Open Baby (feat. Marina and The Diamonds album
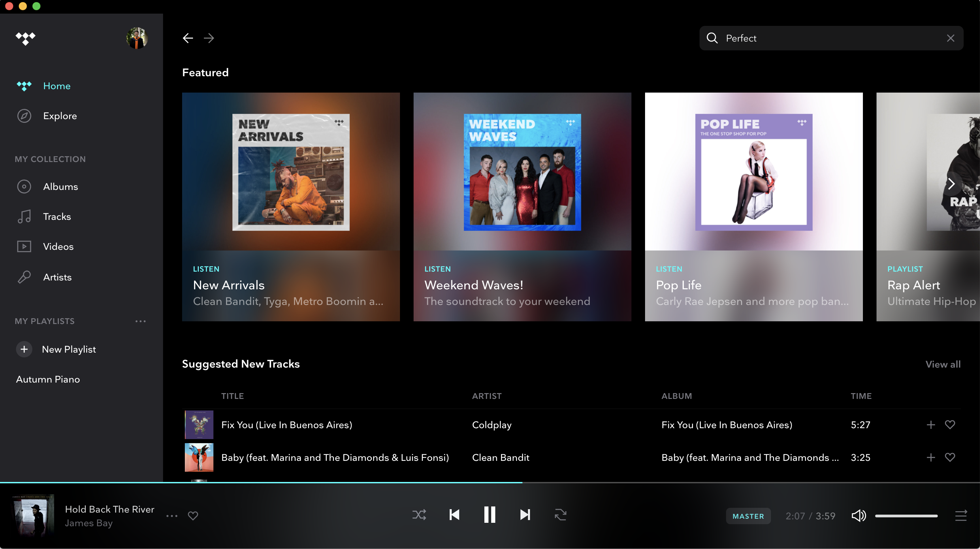980x549 pixels. coord(750,458)
